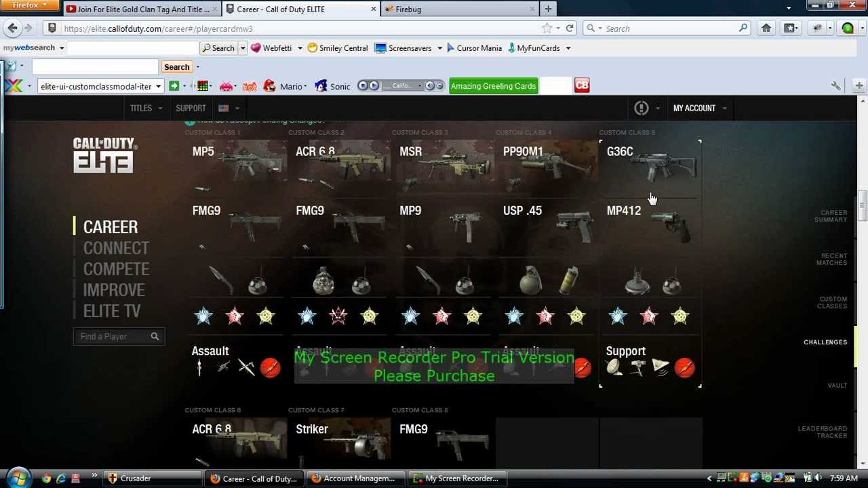Expand the TITLES dropdown menu
The width and height of the screenshot is (868, 488).
point(146,108)
